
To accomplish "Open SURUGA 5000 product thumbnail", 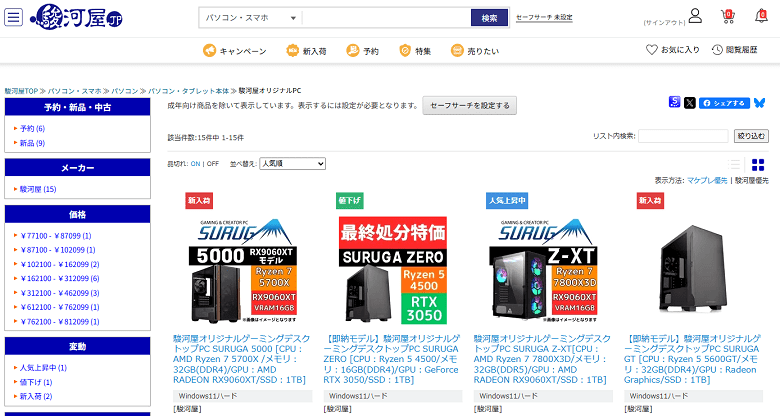I will click(242, 270).
